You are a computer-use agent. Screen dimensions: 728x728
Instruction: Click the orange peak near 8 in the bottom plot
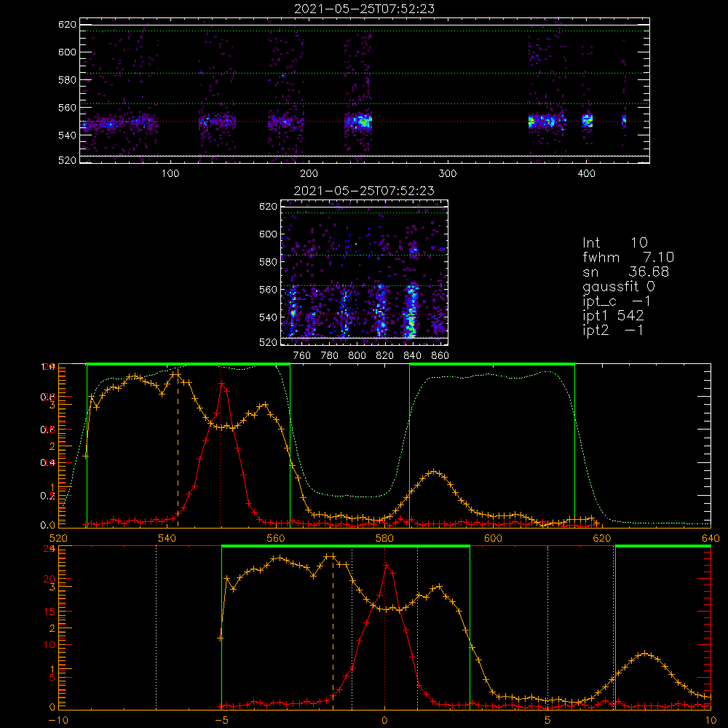644,653
